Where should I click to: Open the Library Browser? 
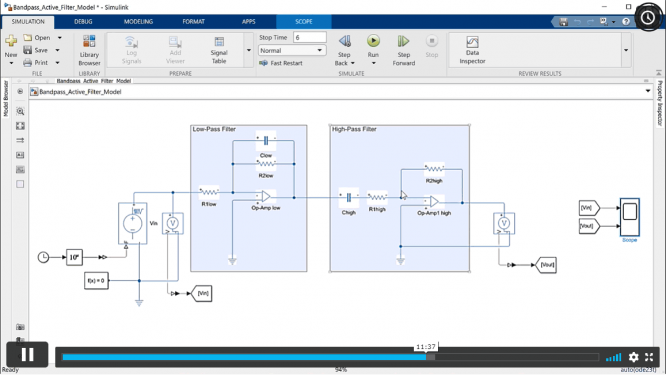coord(89,50)
